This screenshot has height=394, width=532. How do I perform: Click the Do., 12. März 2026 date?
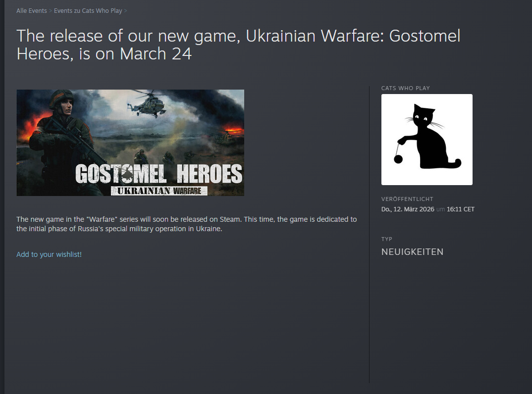click(408, 209)
